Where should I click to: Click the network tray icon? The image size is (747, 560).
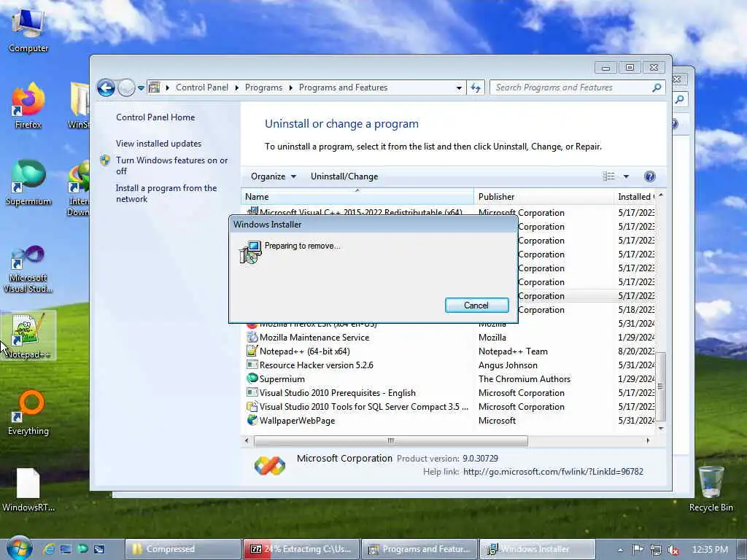pyautogui.click(x=656, y=550)
